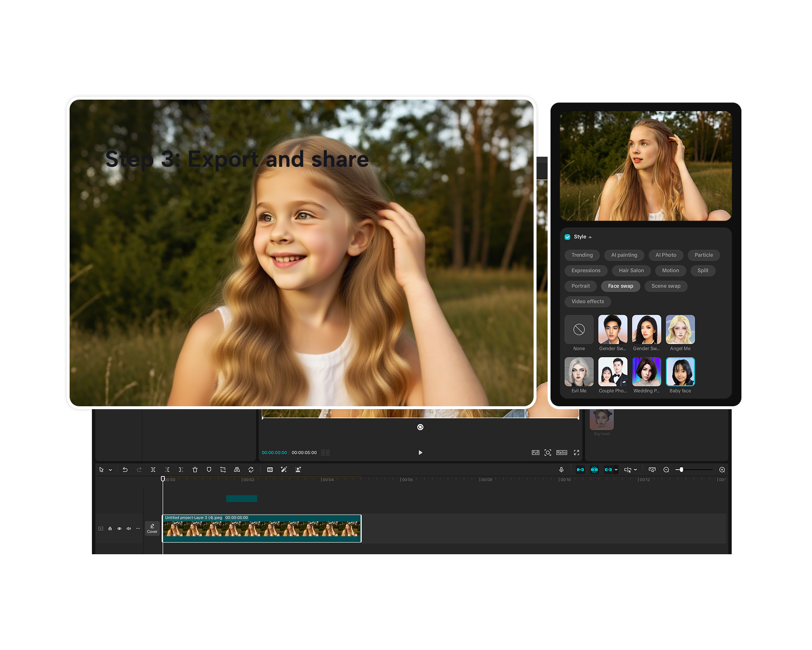Delete the selected clip with trash icon

tap(195, 470)
